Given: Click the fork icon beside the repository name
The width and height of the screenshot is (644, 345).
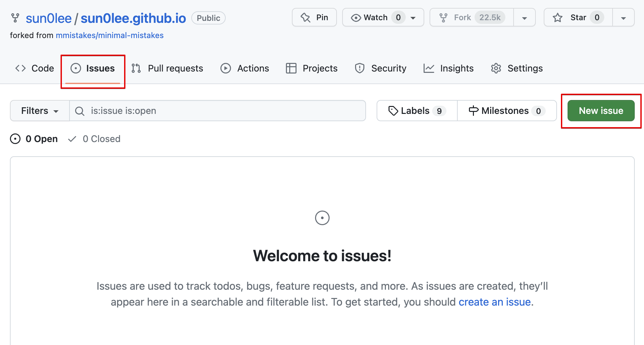Looking at the screenshot, I should point(15,18).
